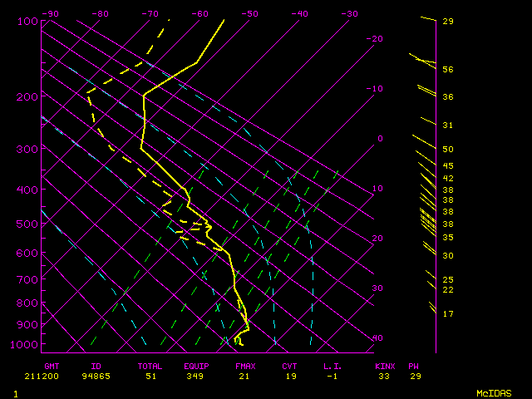Select the KINX header label
Image resolution: width=532 pixels, height=399 pixels.
[x=384, y=366]
